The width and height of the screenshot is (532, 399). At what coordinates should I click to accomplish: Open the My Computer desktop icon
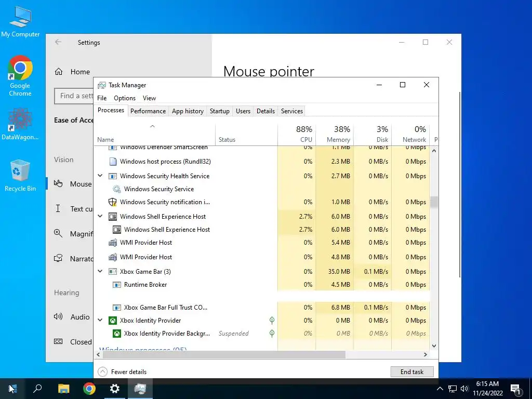[x=20, y=21]
